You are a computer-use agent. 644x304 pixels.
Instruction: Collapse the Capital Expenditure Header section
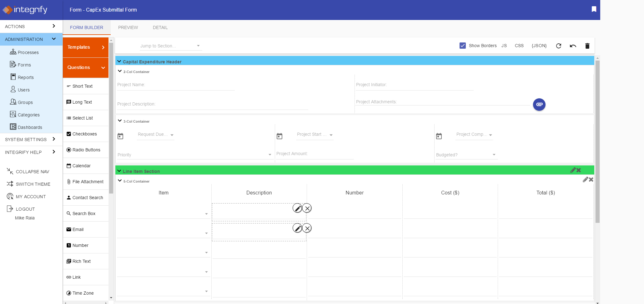coord(119,61)
